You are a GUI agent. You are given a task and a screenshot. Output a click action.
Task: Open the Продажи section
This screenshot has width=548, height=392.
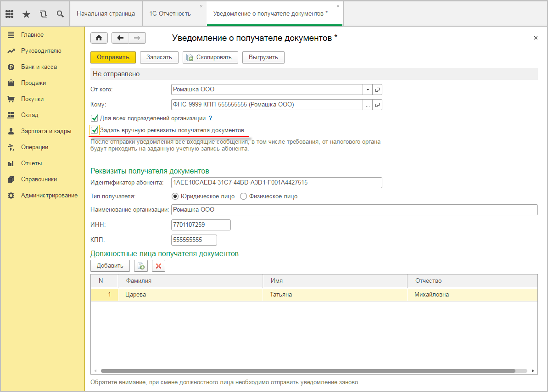pos(33,83)
